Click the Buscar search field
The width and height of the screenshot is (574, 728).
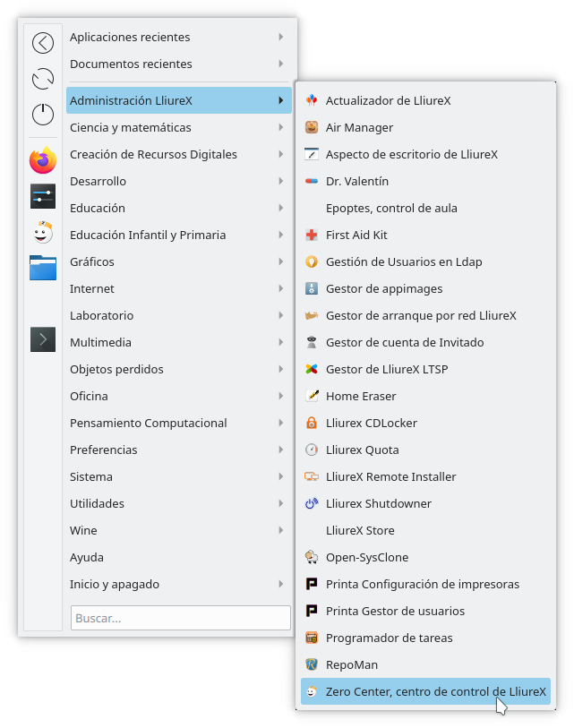click(x=181, y=618)
